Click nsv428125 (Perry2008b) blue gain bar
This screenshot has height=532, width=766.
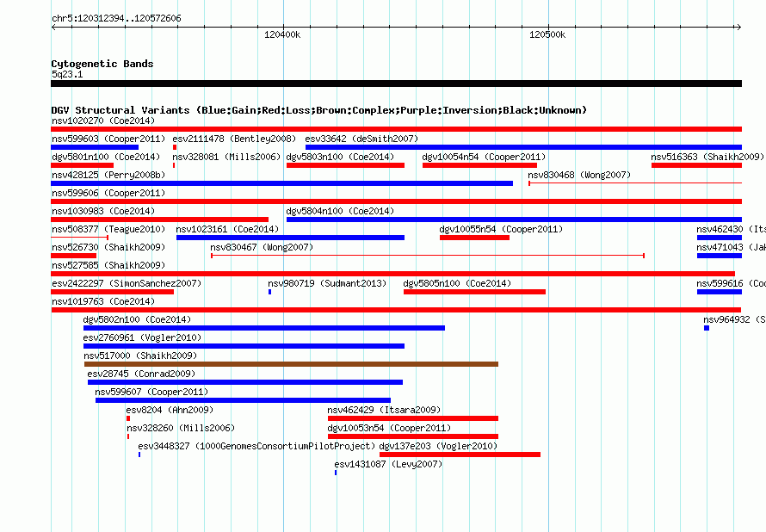tap(282, 183)
